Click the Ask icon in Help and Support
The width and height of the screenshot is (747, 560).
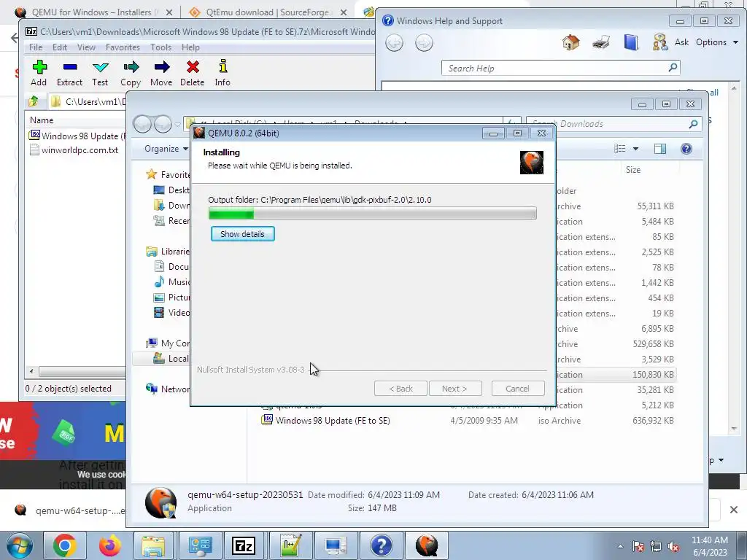point(671,42)
